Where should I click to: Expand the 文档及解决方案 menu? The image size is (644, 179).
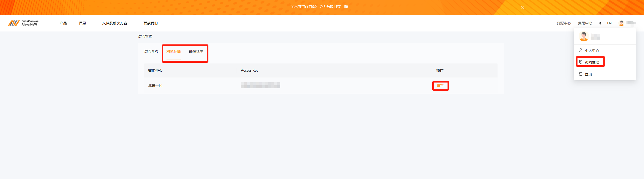tap(115, 23)
